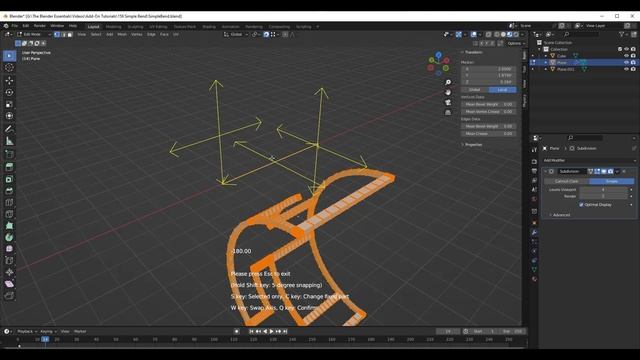Select the Smooth tool
This screenshot has height=360, width=640.
tap(9, 249)
